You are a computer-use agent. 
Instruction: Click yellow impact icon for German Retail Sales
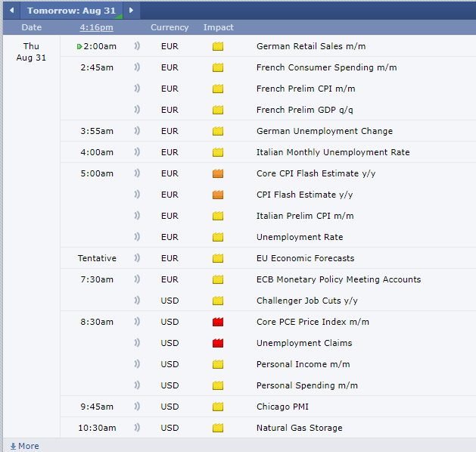[x=218, y=46]
